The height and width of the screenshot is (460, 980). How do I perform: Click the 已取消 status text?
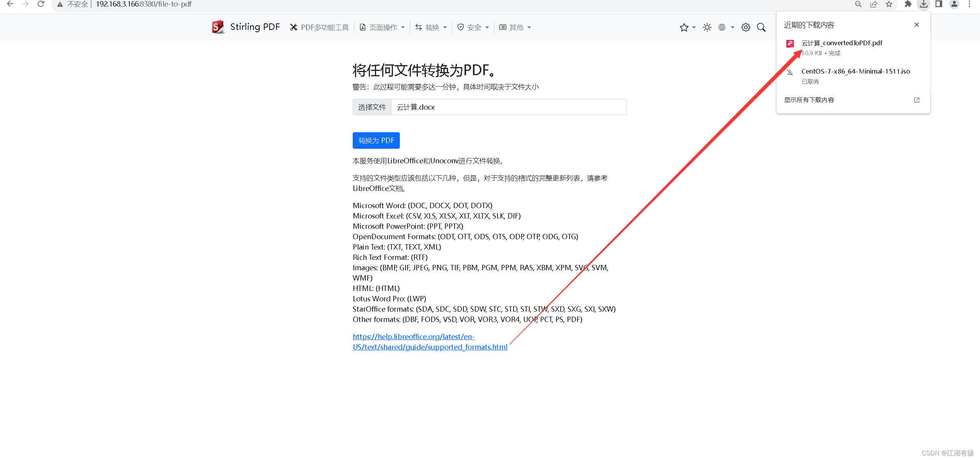tap(810, 82)
